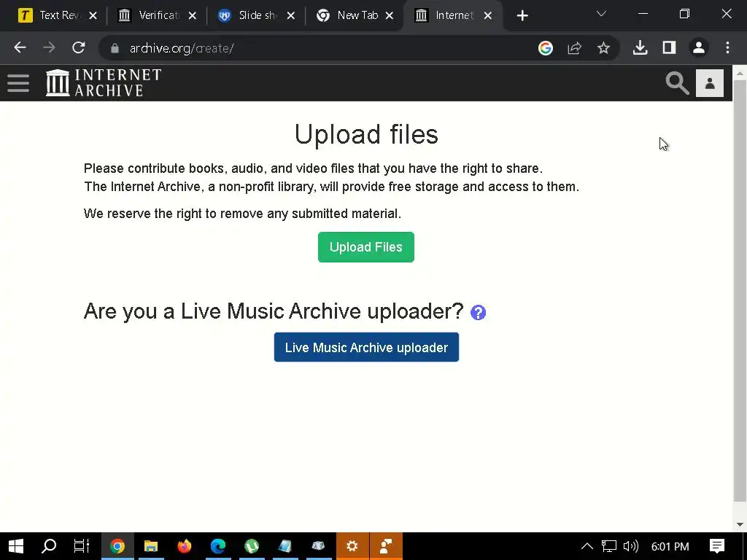This screenshot has width=747, height=560.
Task: Click the orange gear taskbar app
Action: (x=352, y=546)
